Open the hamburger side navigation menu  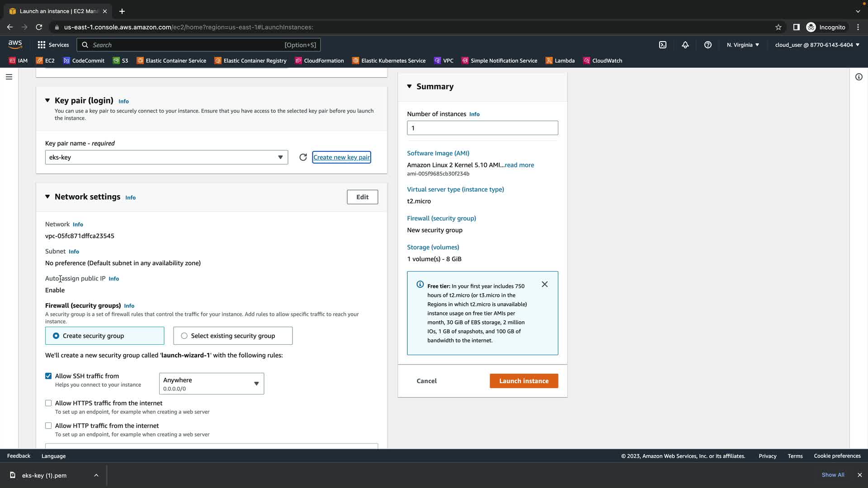[9, 77]
